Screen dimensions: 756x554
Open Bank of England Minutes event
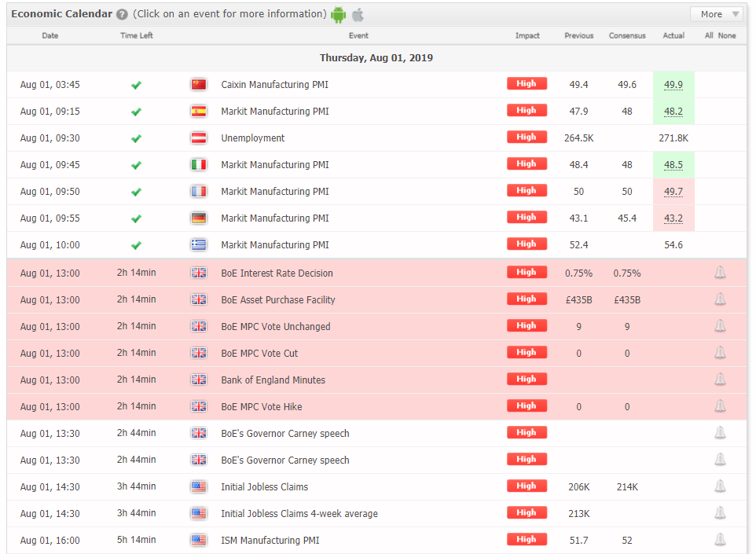(273, 380)
